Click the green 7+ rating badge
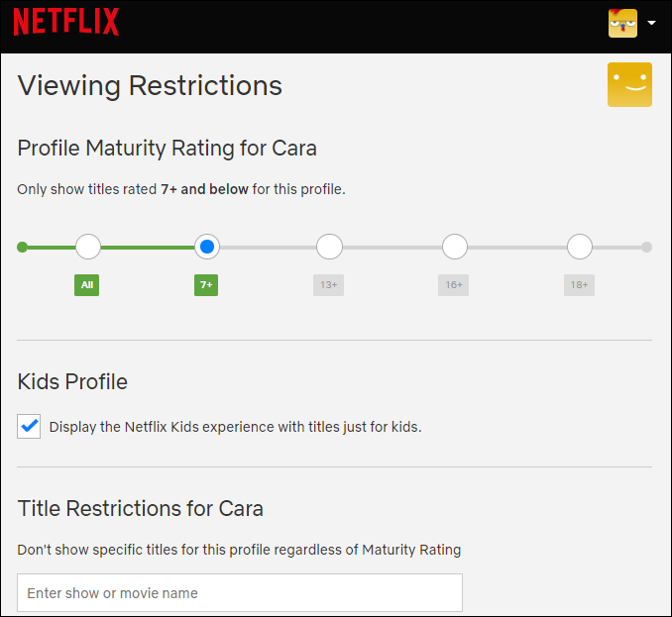The image size is (672, 617). click(x=206, y=285)
